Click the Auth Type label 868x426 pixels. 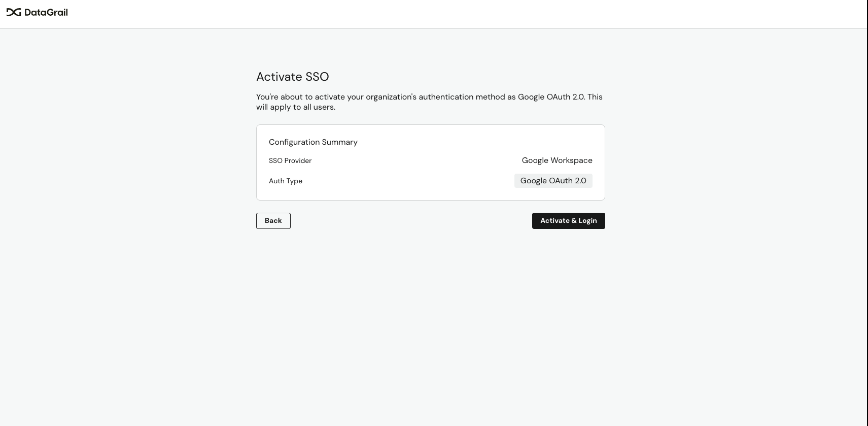[x=286, y=181]
